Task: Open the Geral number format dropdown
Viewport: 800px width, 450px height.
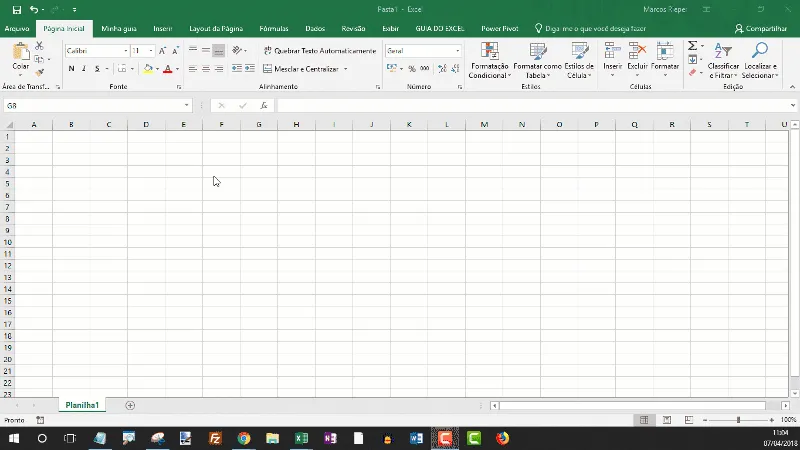Action: [457, 51]
